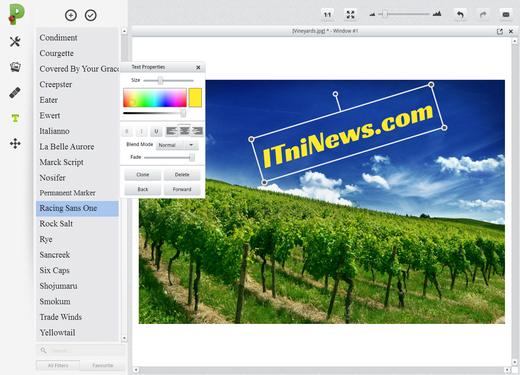Screen dimensions: 520x375
Task: Adjust the Fade slider
Action: (x=192, y=157)
